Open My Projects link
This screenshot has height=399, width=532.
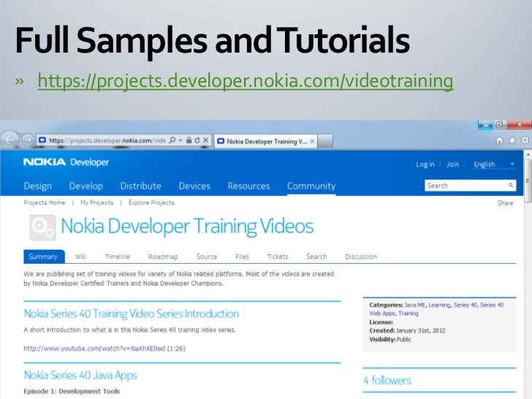96,202
